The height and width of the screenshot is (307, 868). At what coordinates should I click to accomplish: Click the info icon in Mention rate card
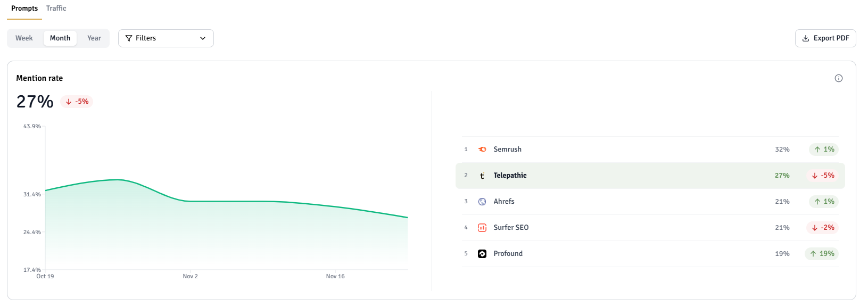pyautogui.click(x=839, y=78)
